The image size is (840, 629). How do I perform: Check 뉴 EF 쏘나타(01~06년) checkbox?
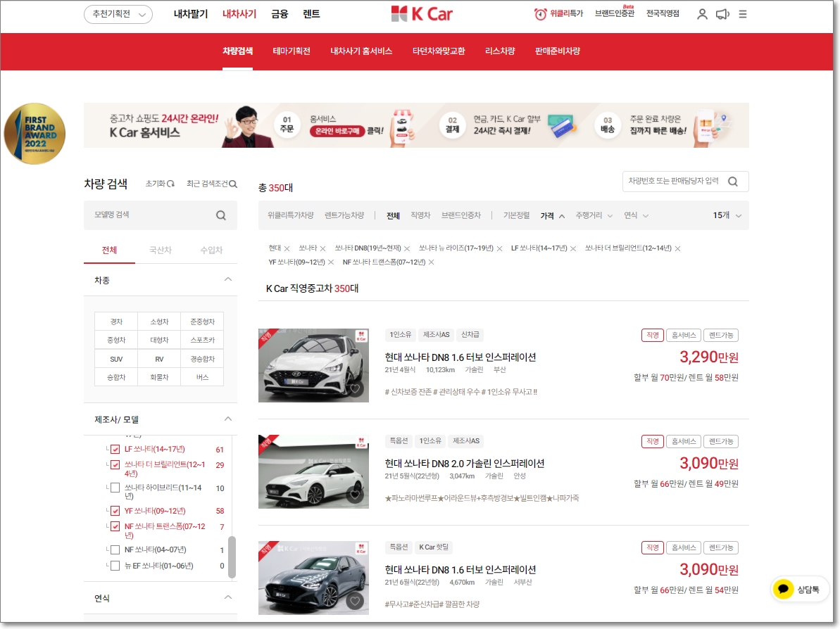tap(115, 566)
